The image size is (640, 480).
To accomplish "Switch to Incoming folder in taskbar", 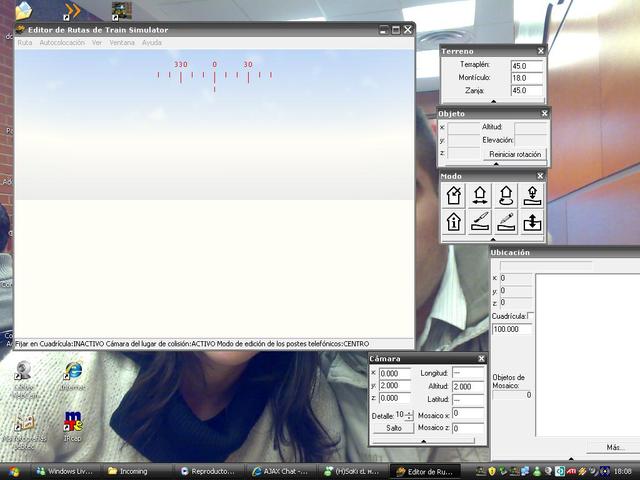I will coord(134,471).
